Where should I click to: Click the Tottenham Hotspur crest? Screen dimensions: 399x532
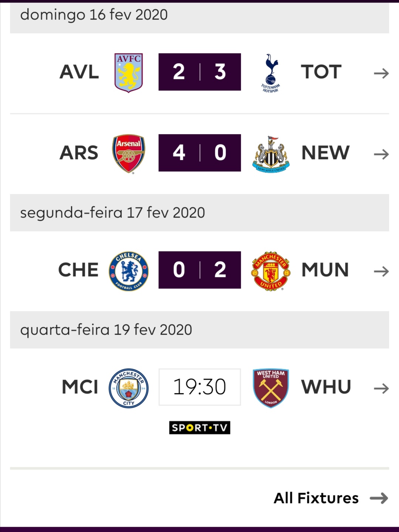coord(271,73)
